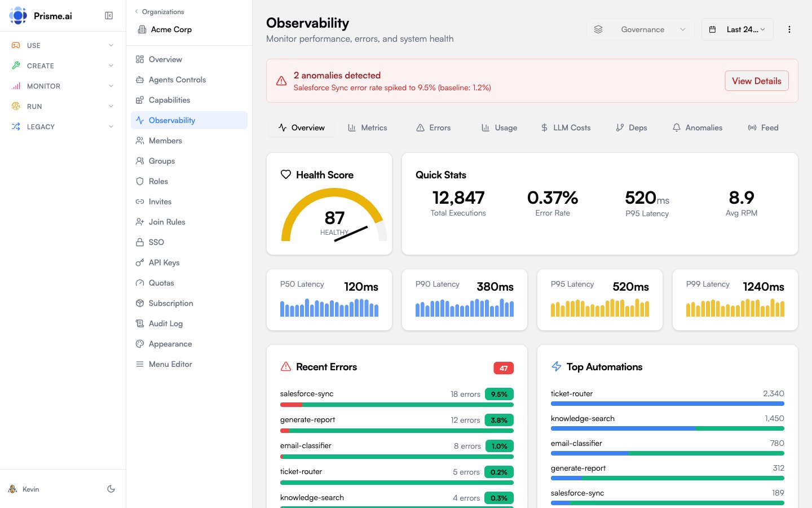Screen dimensions: 812x508
Task: Click the alert icon beside Recent Errors
Action: (286, 366)
